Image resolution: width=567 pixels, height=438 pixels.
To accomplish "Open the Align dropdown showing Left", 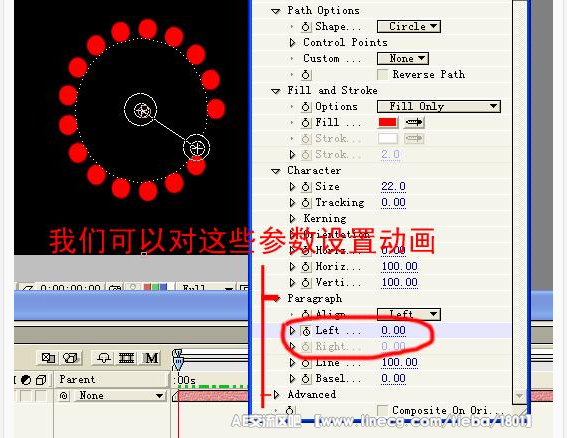I will [x=409, y=314].
